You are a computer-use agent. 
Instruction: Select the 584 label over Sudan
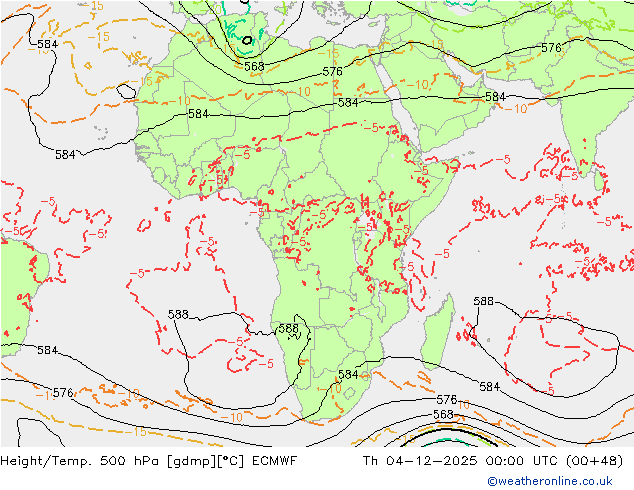(348, 103)
